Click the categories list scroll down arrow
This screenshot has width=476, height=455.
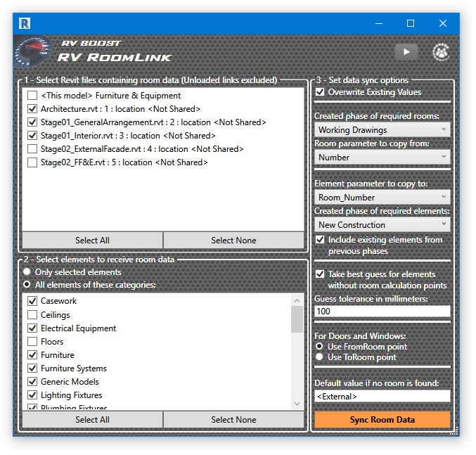click(x=297, y=404)
